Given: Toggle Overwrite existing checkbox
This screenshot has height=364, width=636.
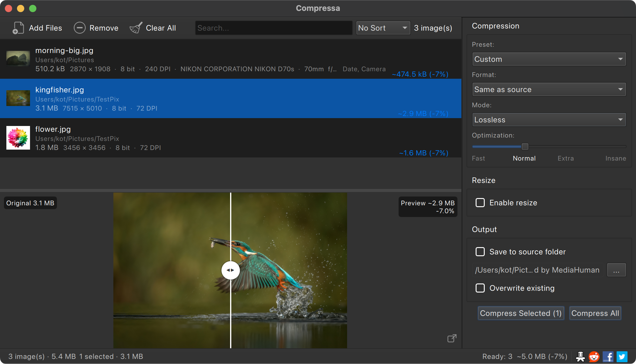Looking at the screenshot, I should (x=480, y=288).
